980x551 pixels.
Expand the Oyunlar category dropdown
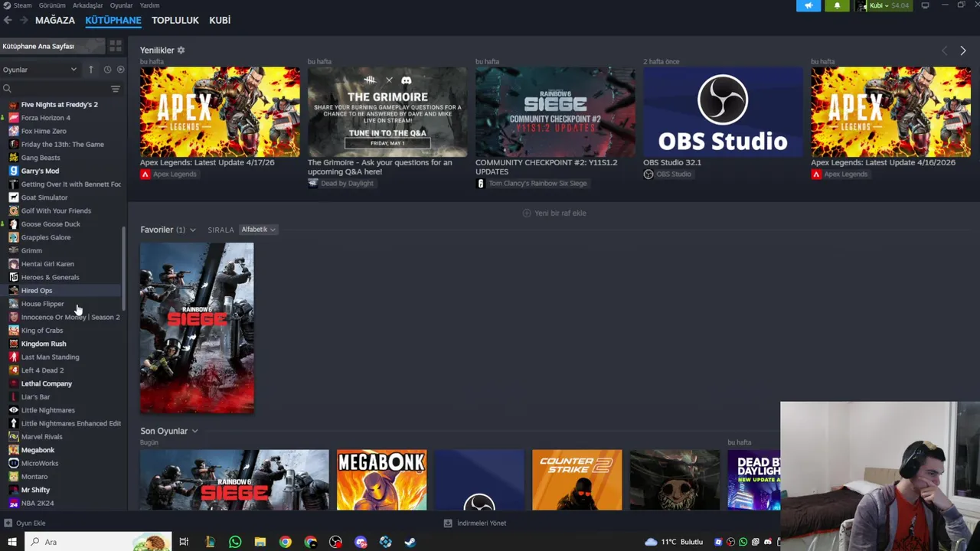40,70
